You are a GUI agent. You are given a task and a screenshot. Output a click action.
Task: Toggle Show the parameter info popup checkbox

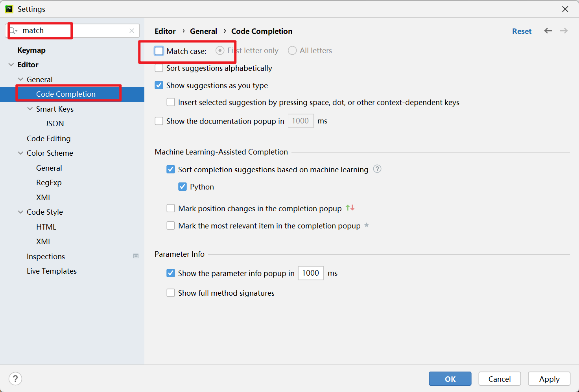pos(171,273)
